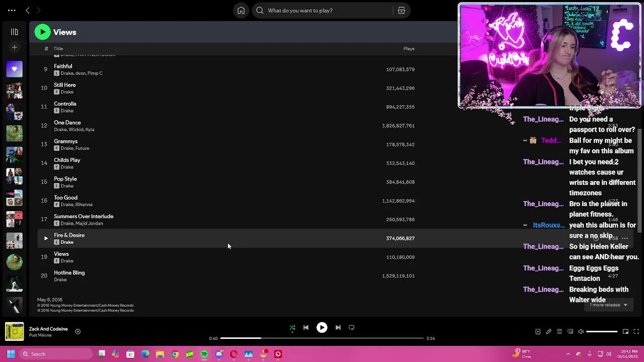The image size is (644, 362).
Task: Open the taskbar weather widget
Action: click(x=522, y=354)
